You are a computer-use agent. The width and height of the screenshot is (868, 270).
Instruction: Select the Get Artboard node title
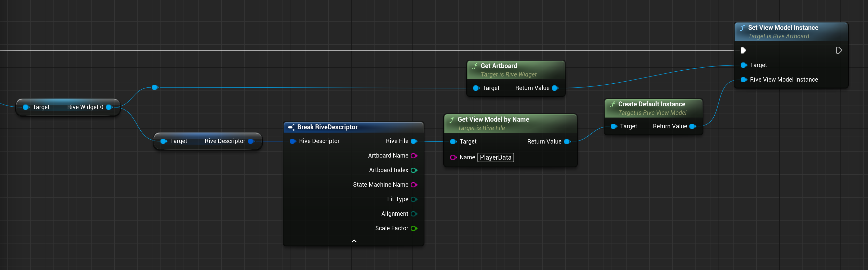(499, 66)
